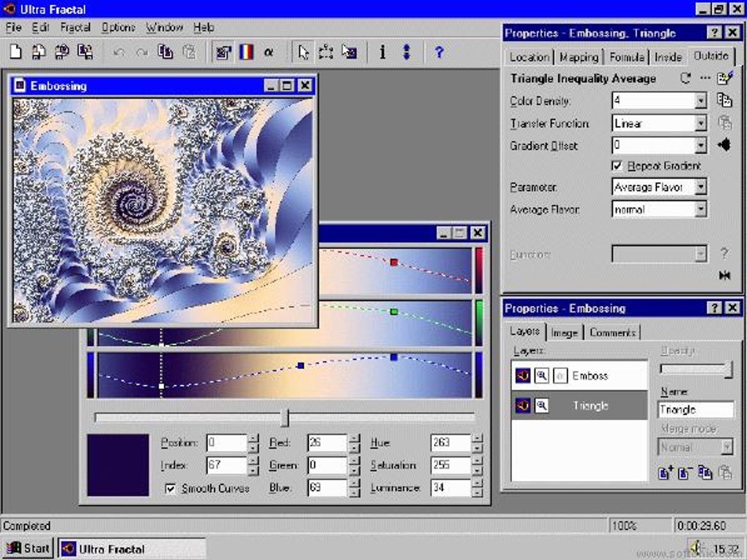Click the Index field showing 67

(x=227, y=466)
